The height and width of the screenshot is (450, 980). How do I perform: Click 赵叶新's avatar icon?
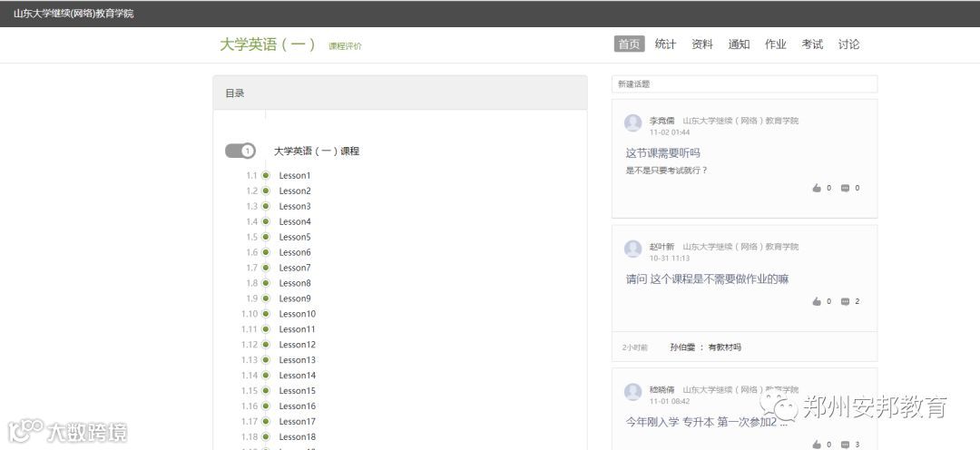(633, 249)
